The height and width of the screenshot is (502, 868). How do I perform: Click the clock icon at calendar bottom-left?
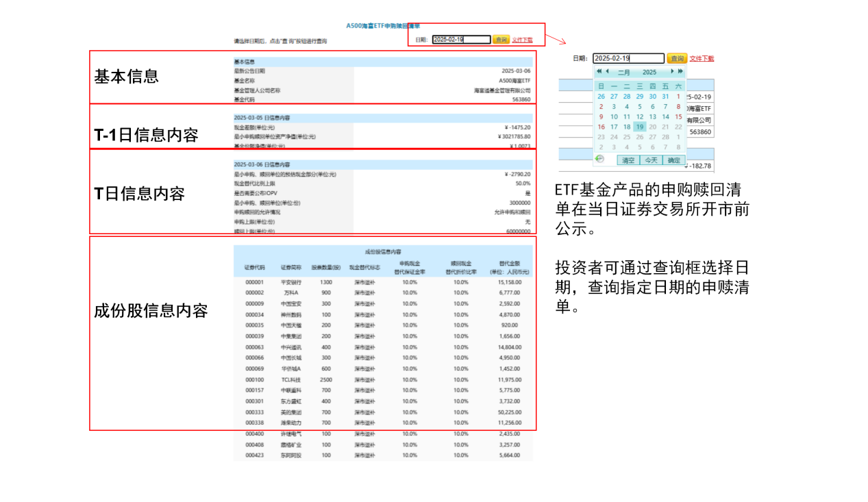pyautogui.click(x=601, y=159)
